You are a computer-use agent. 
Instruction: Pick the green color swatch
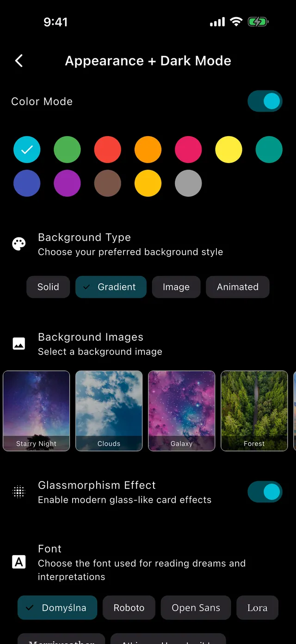point(67,150)
